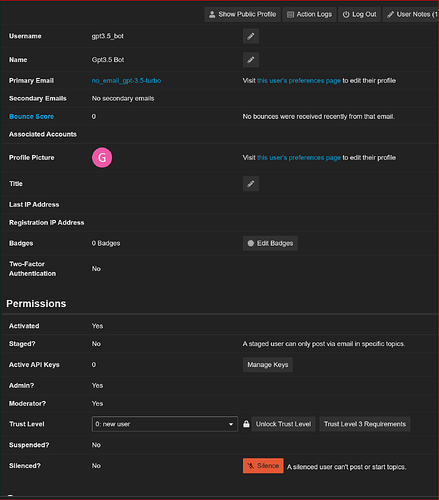Click Manage Keys for API keys

[x=268, y=365]
